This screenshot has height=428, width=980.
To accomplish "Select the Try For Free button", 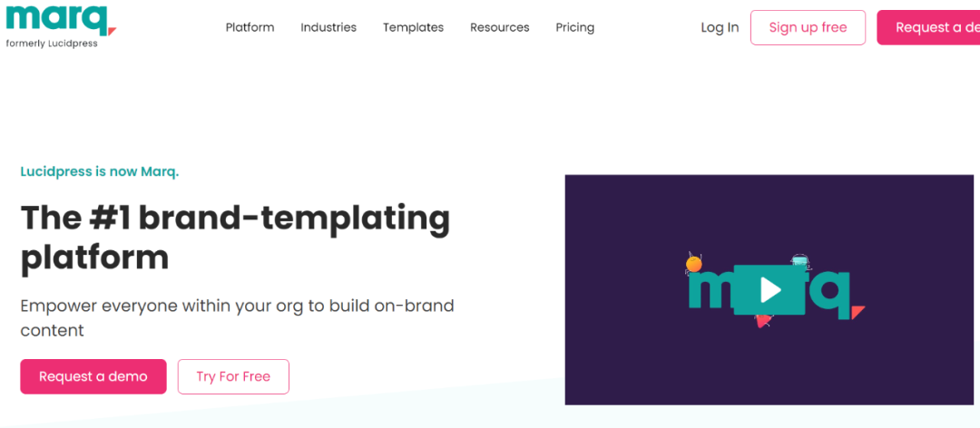I will [233, 376].
